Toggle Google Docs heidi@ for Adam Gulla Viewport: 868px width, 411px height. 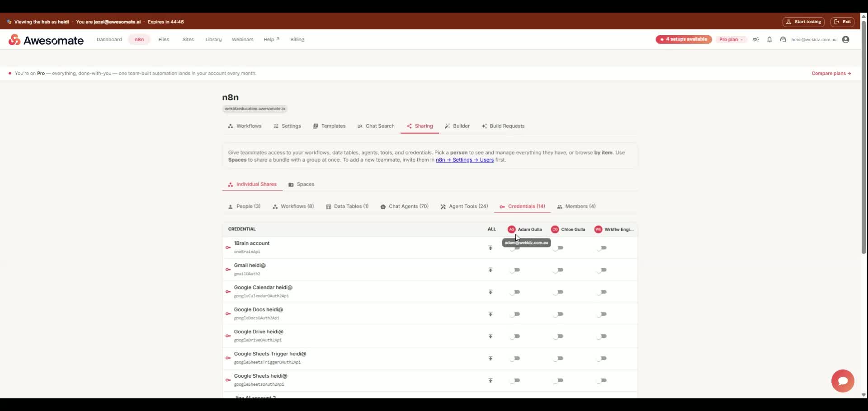515,314
